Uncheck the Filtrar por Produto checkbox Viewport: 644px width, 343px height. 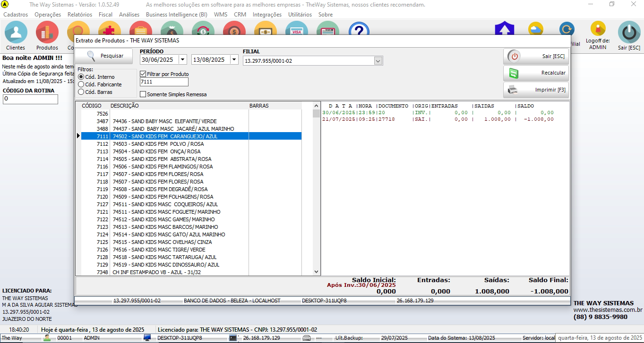pyautogui.click(x=143, y=74)
